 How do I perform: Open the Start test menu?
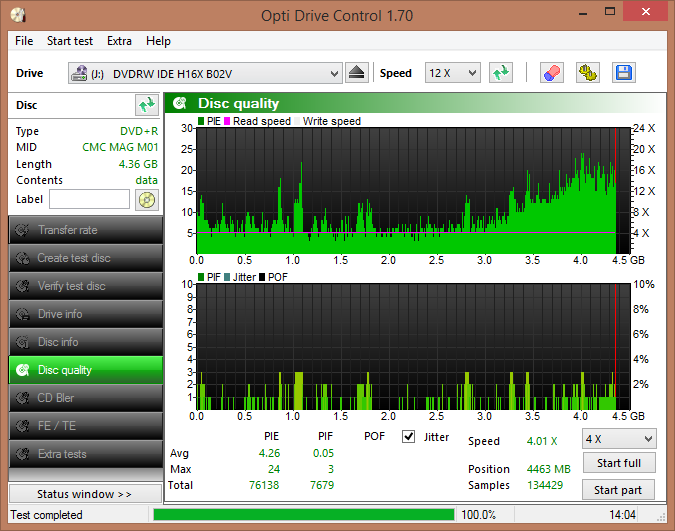(x=70, y=41)
